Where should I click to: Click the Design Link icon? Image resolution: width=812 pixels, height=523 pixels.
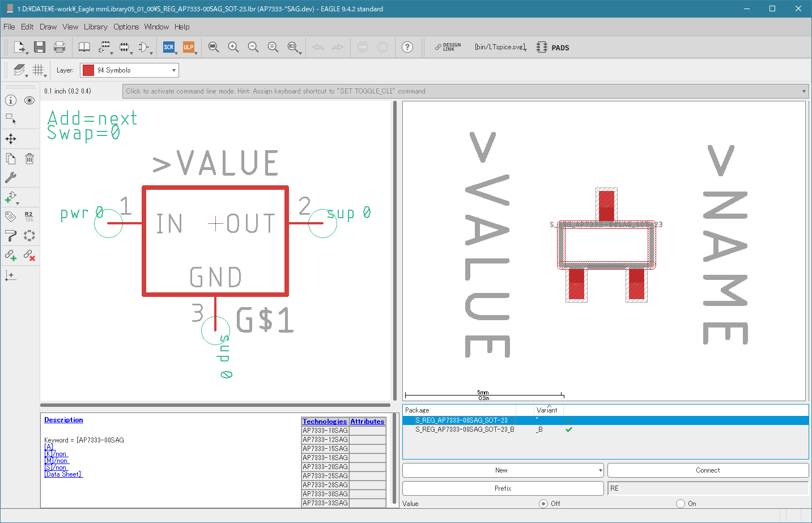[448, 47]
